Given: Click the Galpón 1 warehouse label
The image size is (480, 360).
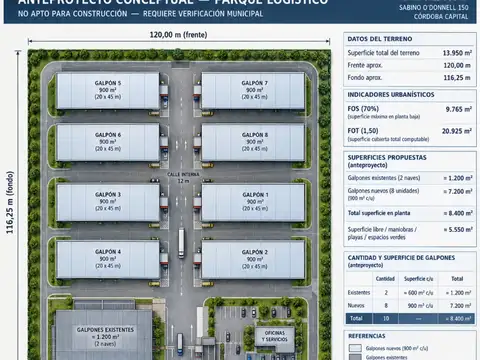Looking at the screenshot, I should click(x=255, y=201).
